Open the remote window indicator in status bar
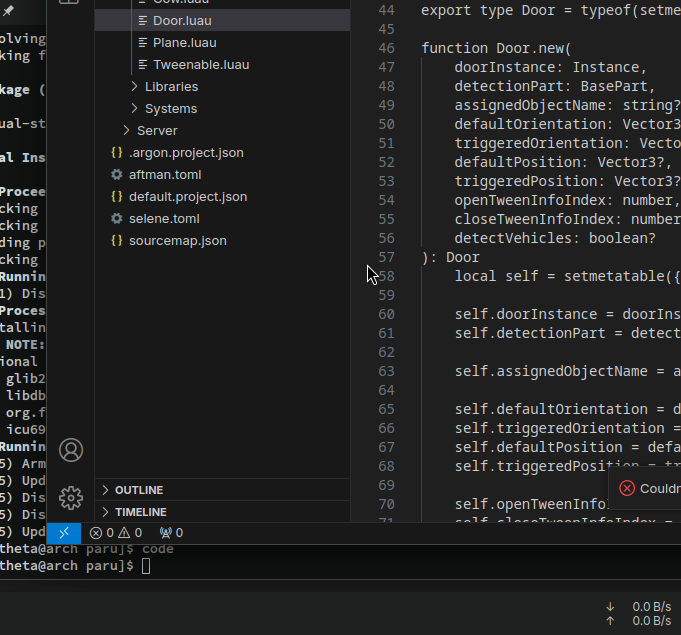The height and width of the screenshot is (635, 681). 64,533
